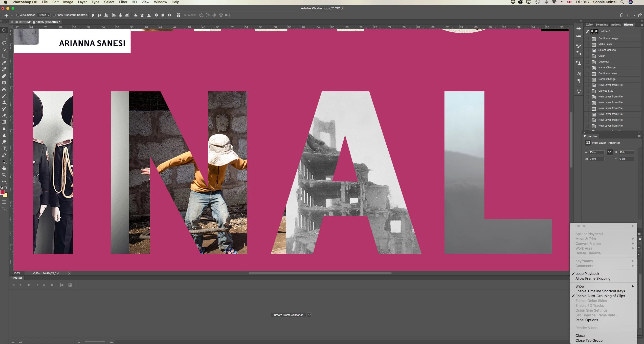Check Show Transform Controls
This screenshot has width=644, height=344.
(54, 15)
